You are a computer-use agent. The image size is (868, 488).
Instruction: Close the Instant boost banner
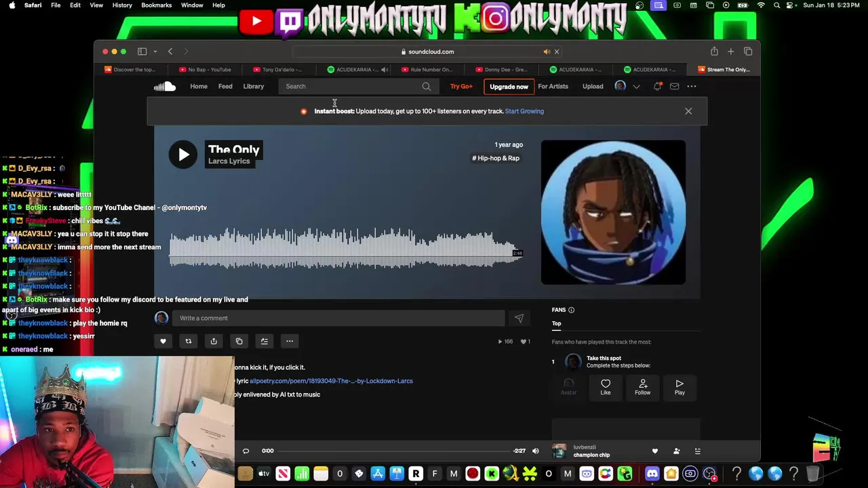(x=688, y=111)
